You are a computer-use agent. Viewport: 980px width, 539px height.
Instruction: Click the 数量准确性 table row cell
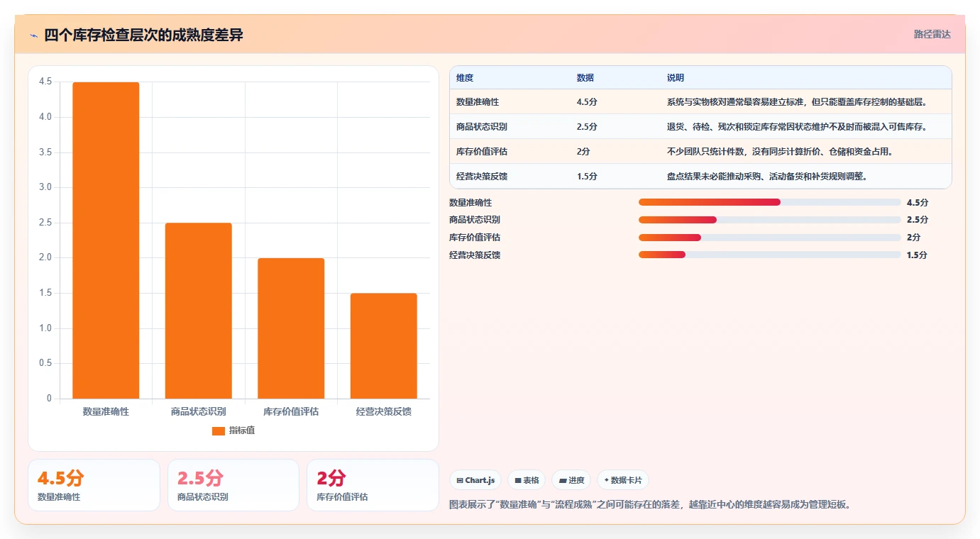click(x=478, y=102)
